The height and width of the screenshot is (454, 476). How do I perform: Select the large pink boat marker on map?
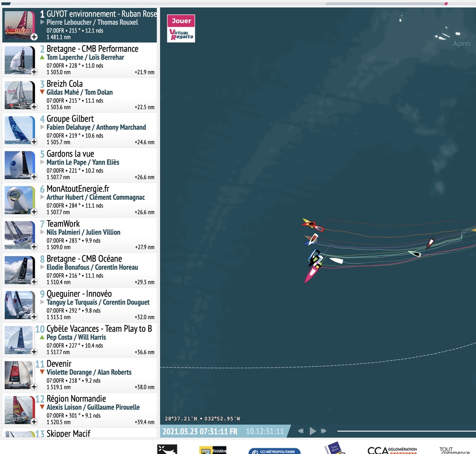tap(312, 273)
